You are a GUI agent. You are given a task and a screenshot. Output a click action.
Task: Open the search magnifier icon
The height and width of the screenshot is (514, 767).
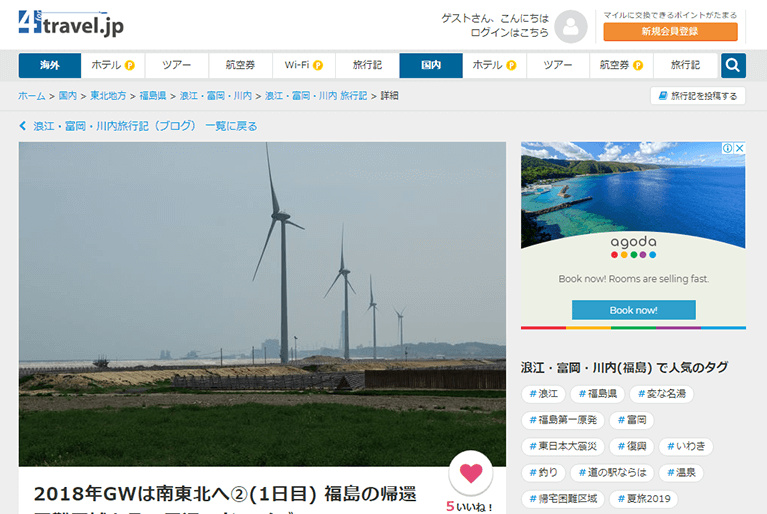point(733,65)
